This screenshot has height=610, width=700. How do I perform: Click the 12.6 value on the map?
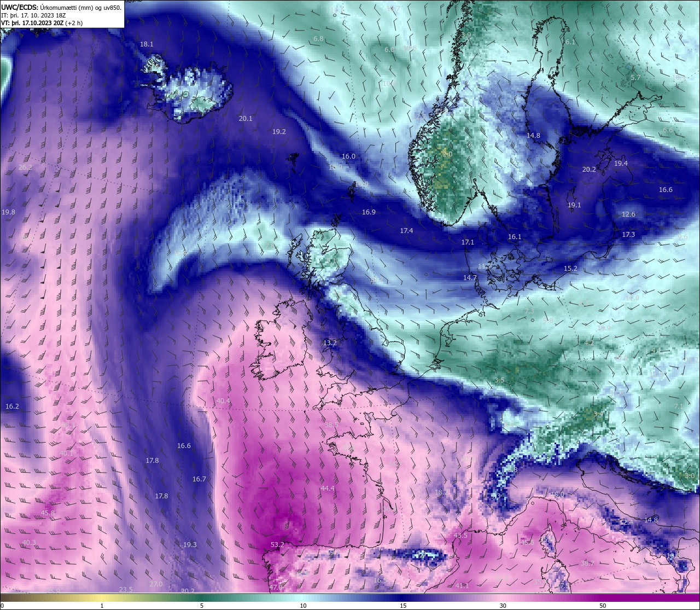tap(628, 214)
